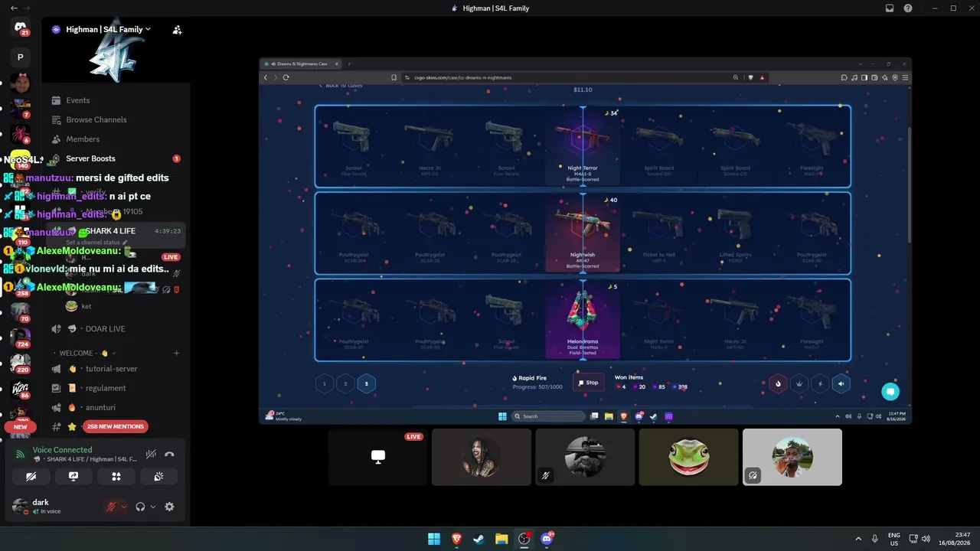Toggle the crown hexagon icon
The image size is (980, 551).
(799, 383)
